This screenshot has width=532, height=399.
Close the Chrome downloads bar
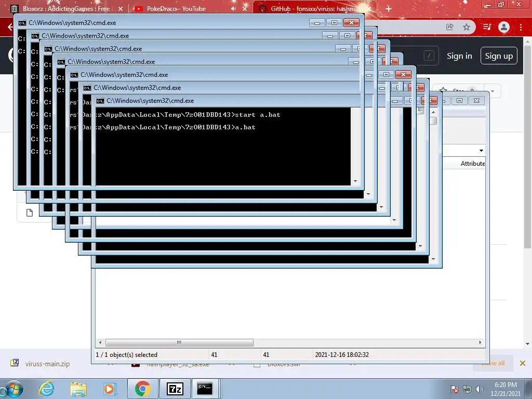click(523, 363)
